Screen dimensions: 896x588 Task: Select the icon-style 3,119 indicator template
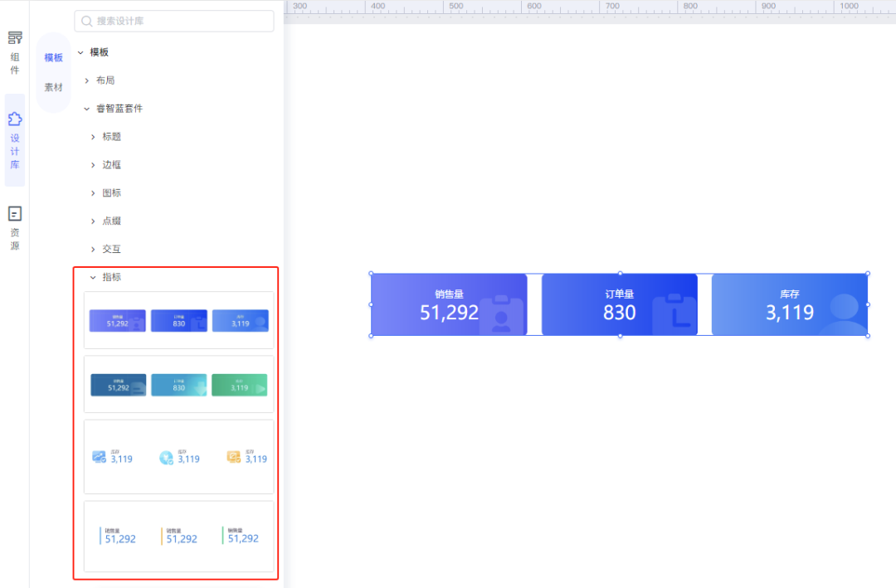[x=179, y=457]
